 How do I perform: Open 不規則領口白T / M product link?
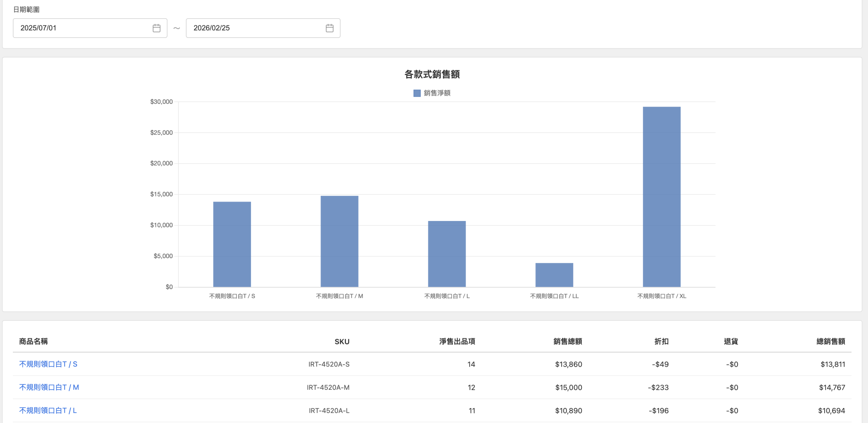point(49,387)
